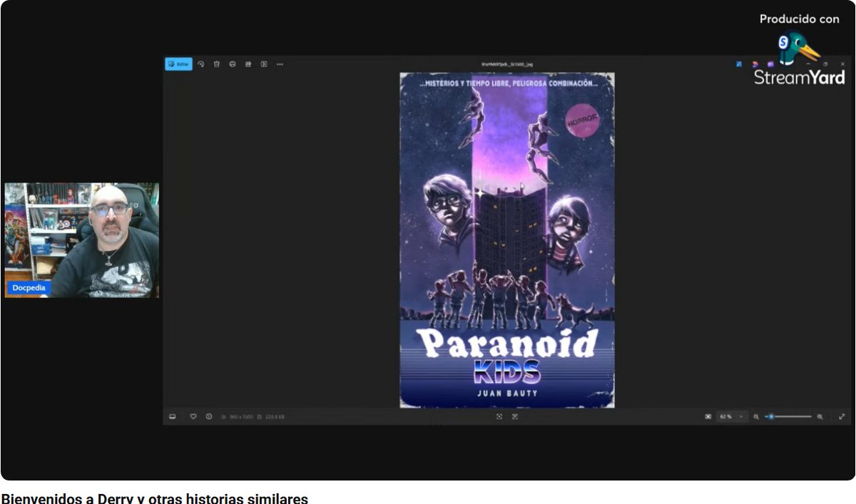Zoom out using the magnifier minus icon
Image resolution: width=856 pixels, height=504 pixels.
[x=757, y=416]
